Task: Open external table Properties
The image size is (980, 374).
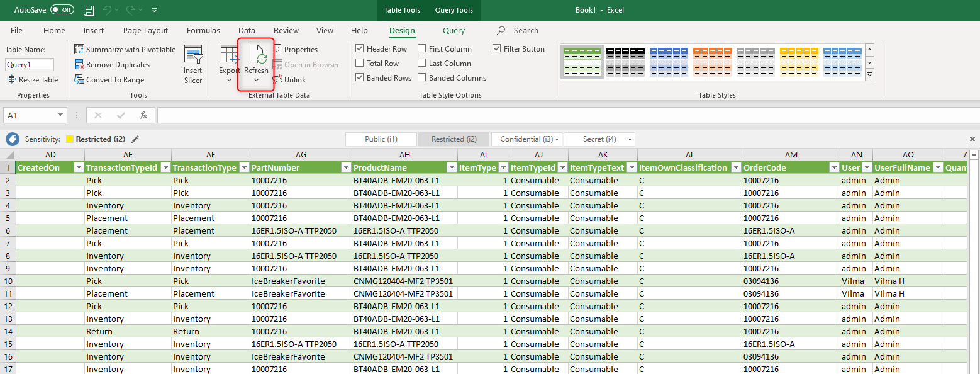Action: (295, 49)
